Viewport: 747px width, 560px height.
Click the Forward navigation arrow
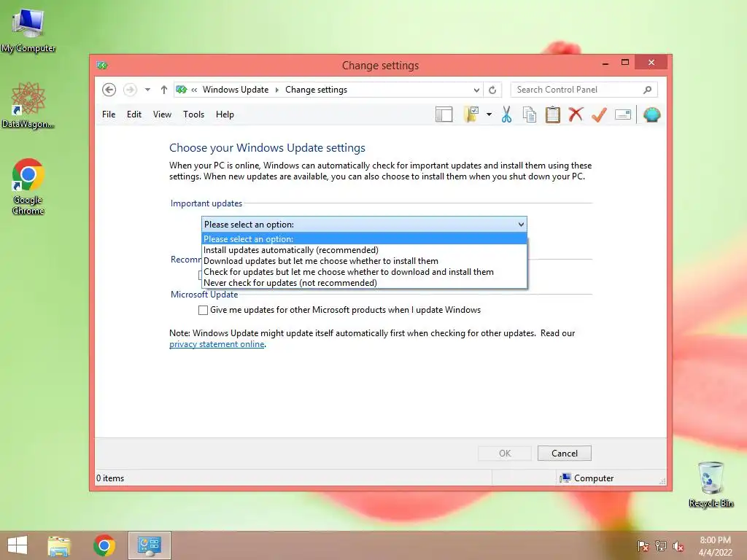coord(130,90)
